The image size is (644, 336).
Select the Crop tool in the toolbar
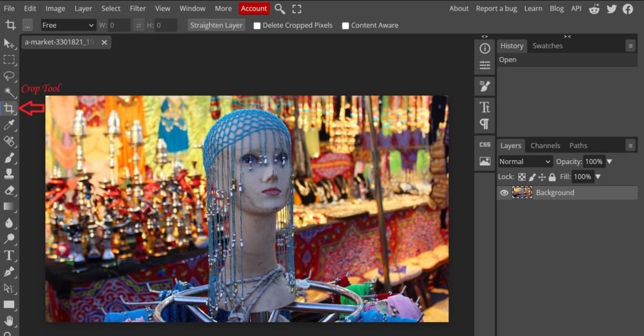(9, 109)
